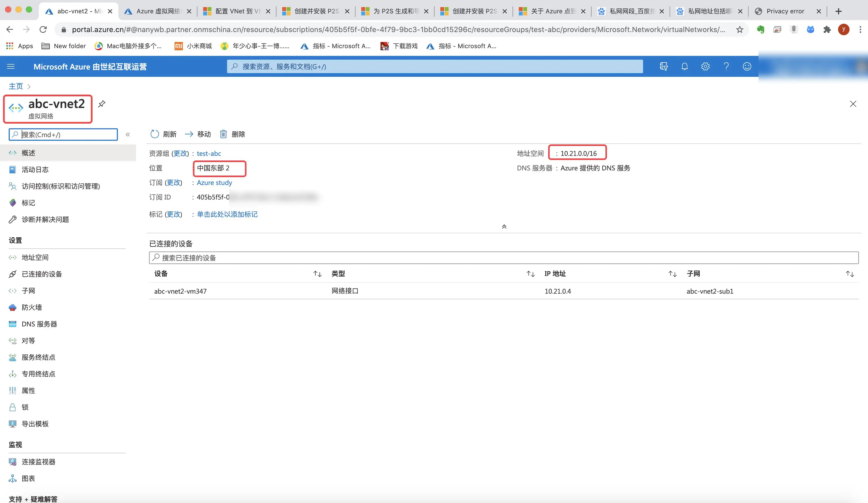Collapse the left menu with double chevron
868x503 pixels.
click(x=128, y=134)
